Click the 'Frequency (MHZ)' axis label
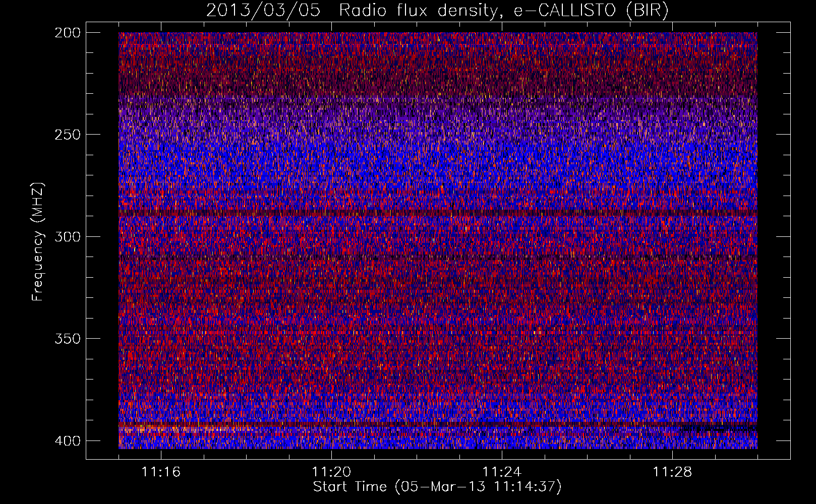This screenshot has height=504, width=816. pyautogui.click(x=38, y=241)
